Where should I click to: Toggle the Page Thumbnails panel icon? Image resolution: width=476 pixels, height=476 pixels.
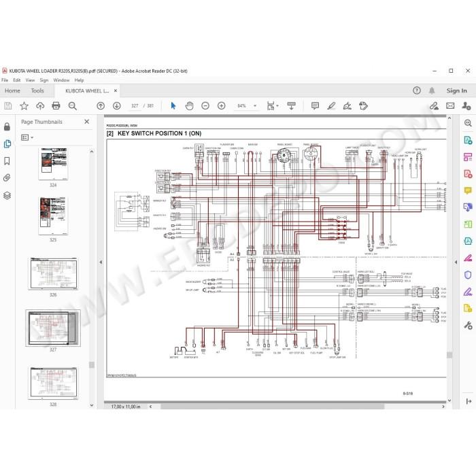point(7,144)
